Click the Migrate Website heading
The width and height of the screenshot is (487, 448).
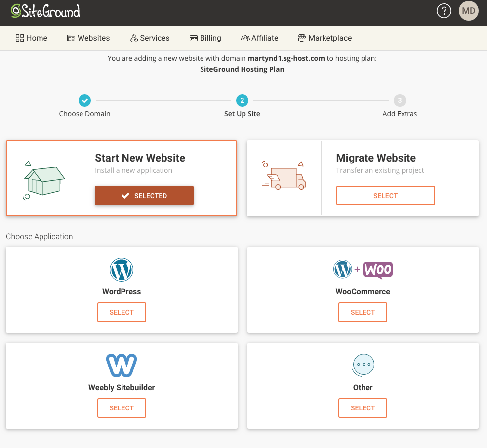point(376,158)
